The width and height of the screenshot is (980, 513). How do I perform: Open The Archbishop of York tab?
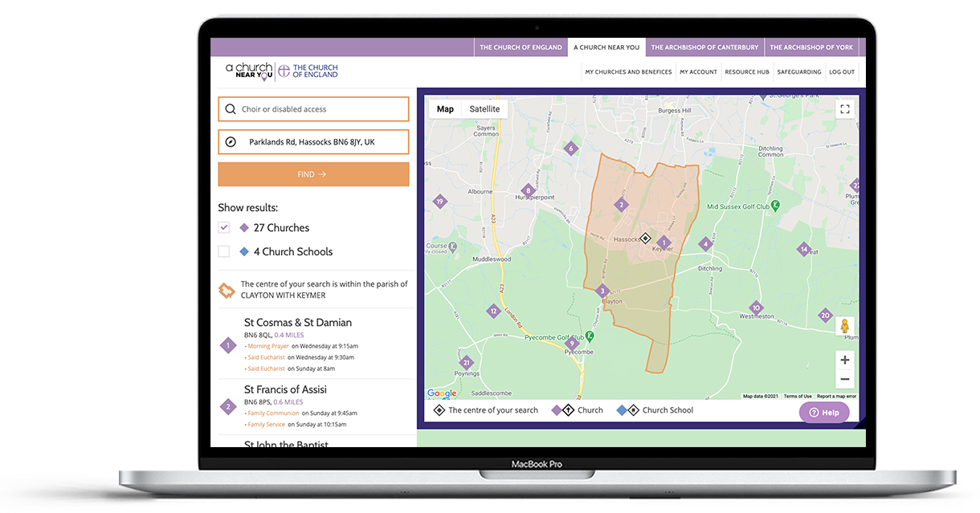coord(811,47)
